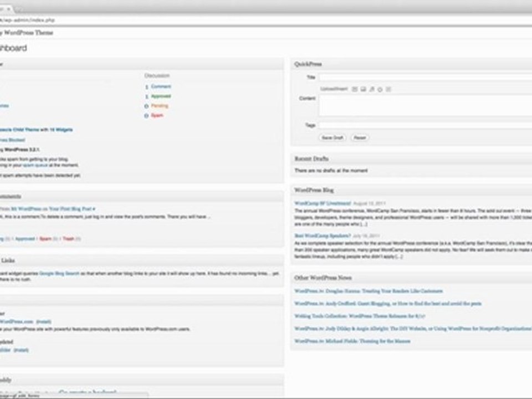Click the WordPress Blog widget header
Image resolution: width=532 pixels, height=399 pixels.
(411, 190)
